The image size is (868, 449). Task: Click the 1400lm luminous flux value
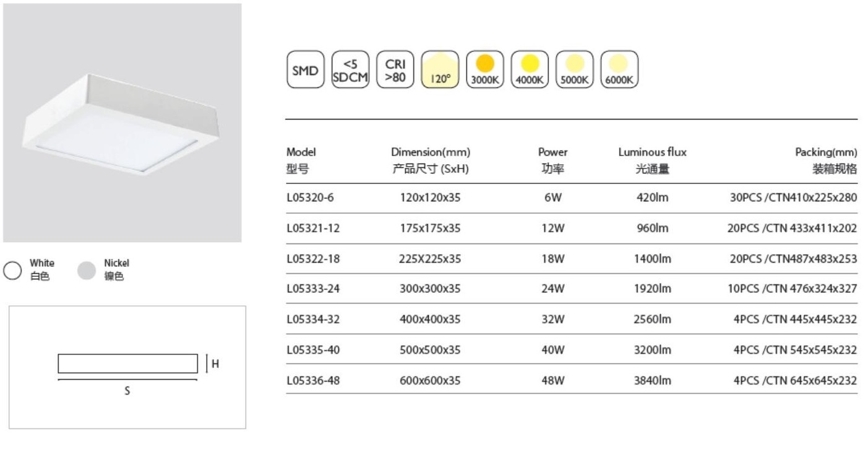[652, 259]
